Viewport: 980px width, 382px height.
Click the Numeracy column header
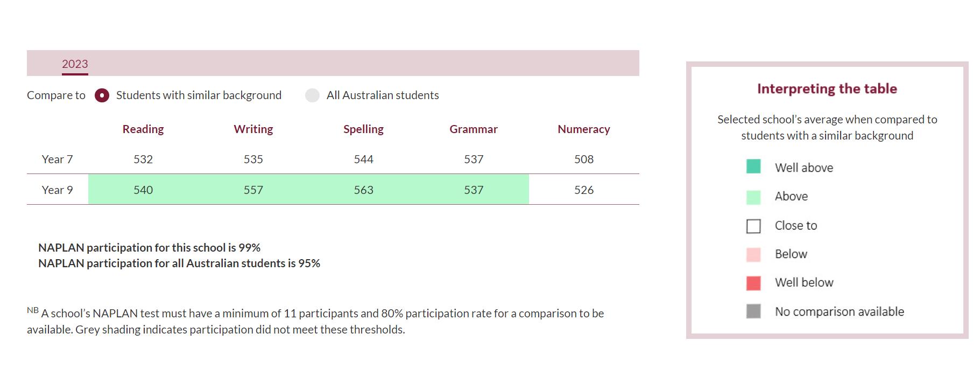coord(584,129)
